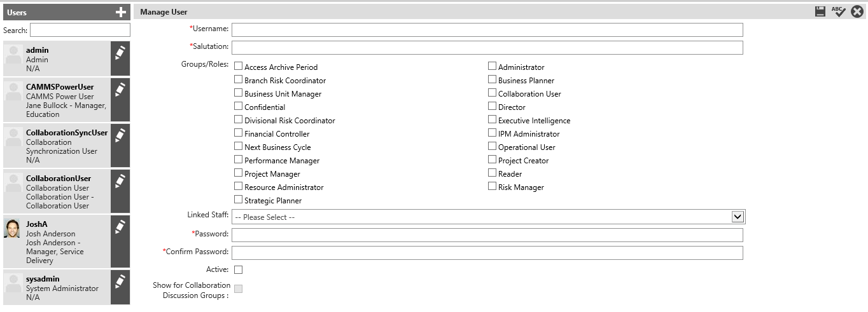Viewport: 868px width, 312px height.
Task: Edit the admin user with its pencil icon
Action: pos(120,53)
